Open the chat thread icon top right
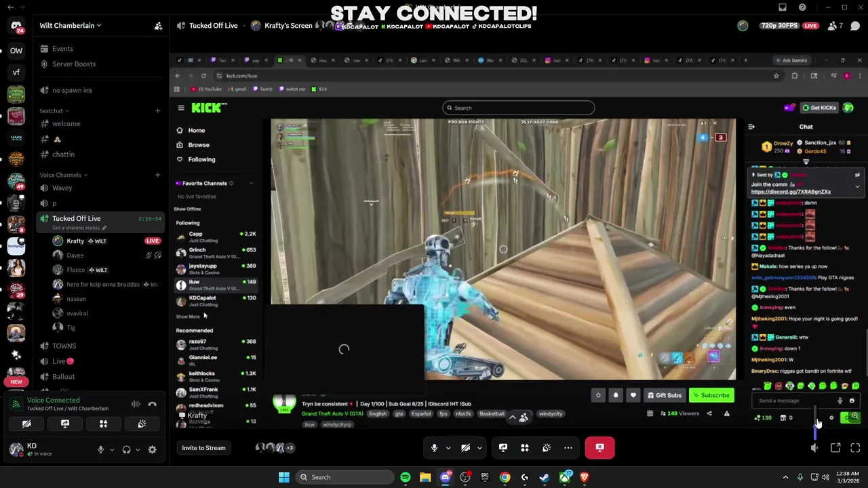This screenshot has height=488, width=868. [x=855, y=26]
